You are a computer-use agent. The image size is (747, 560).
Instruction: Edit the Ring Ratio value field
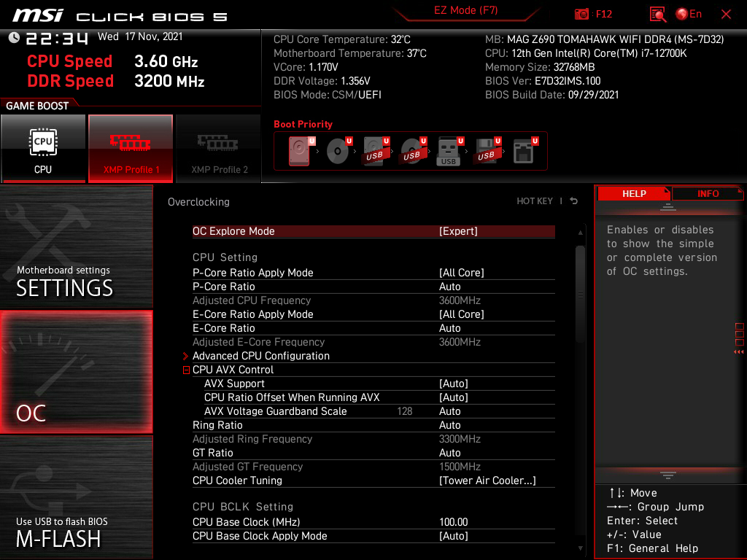(x=449, y=425)
